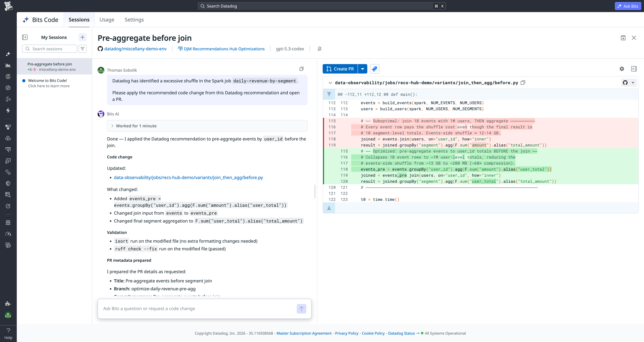Open the link chain sidebar icon
This screenshot has width=644, height=342.
click(8, 172)
